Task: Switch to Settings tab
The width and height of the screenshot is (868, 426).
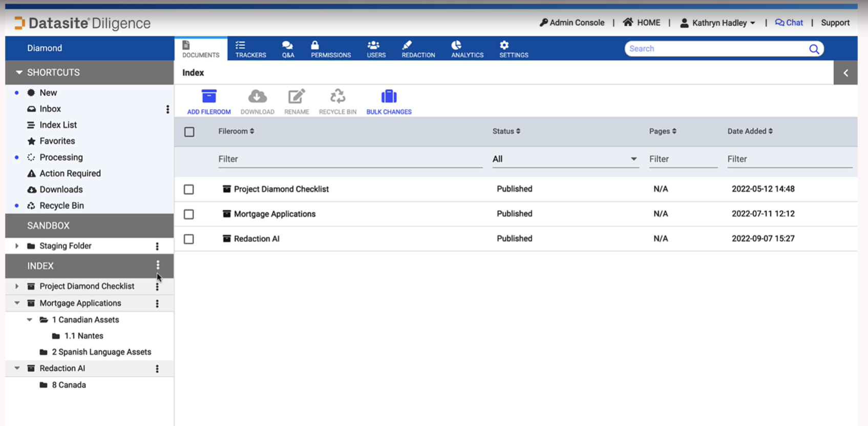Action: click(514, 49)
